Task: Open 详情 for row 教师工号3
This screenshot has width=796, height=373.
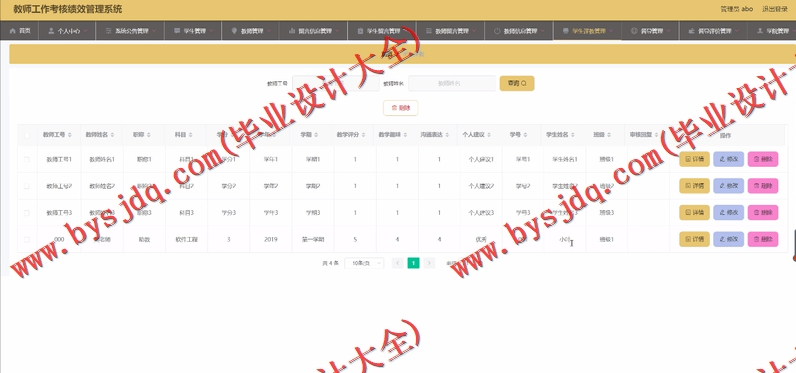Action: pyautogui.click(x=694, y=213)
